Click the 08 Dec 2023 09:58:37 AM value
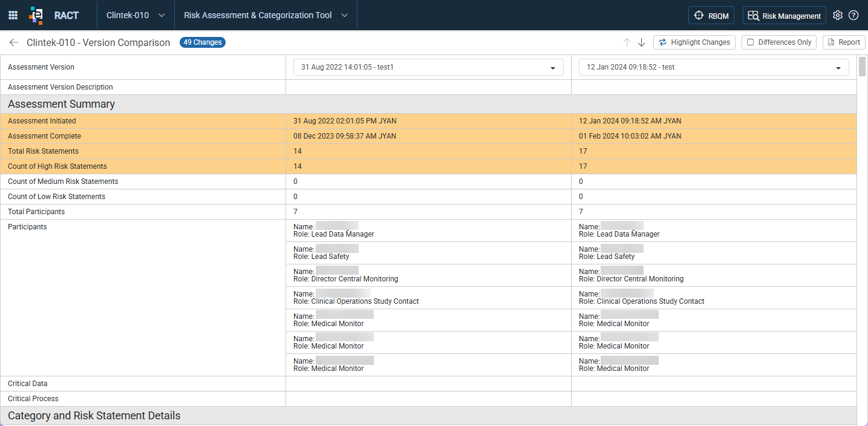 point(345,136)
